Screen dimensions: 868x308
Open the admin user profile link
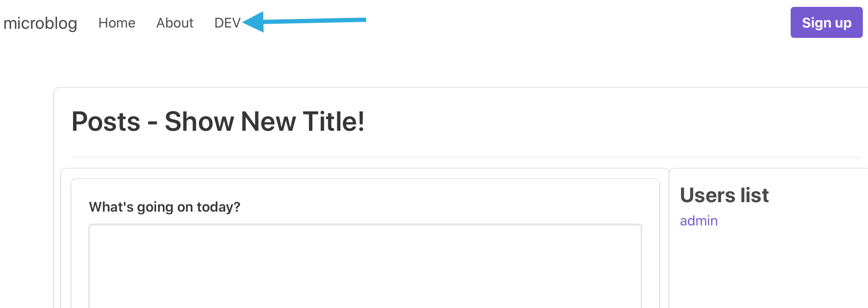pyautogui.click(x=699, y=221)
